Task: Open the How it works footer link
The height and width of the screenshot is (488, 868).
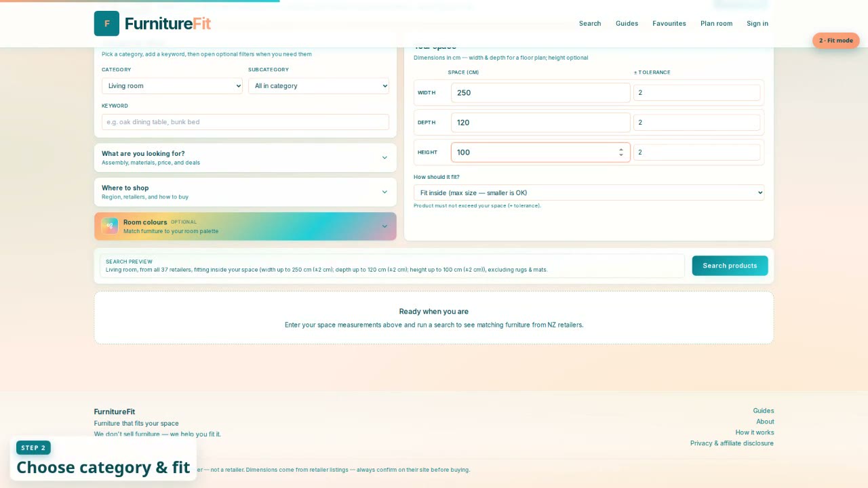Action: (x=755, y=432)
